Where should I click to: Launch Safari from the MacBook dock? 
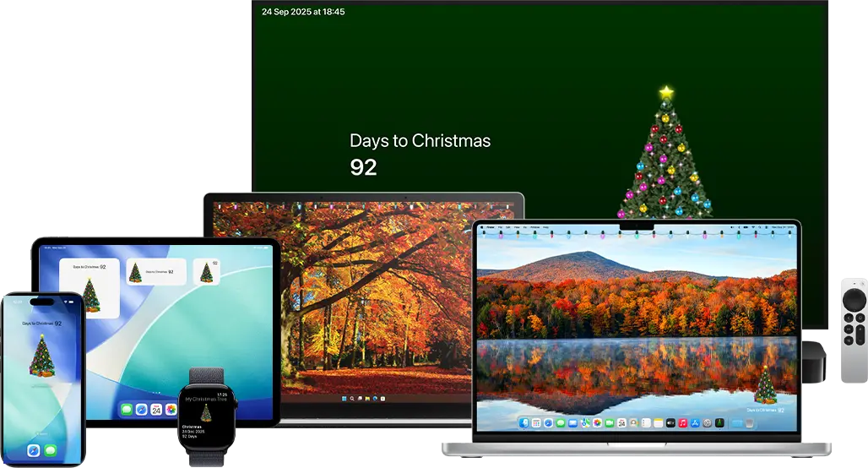(548, 422)
